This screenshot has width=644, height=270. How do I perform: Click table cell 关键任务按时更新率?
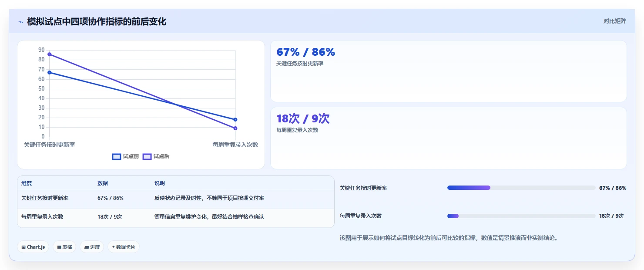(45, 198)
